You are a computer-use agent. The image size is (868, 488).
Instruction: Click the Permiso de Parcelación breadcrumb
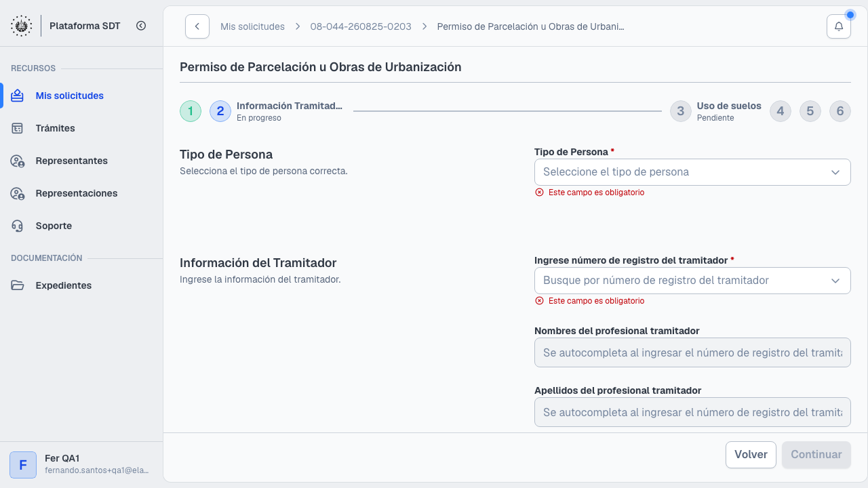[x=530, y=26]
